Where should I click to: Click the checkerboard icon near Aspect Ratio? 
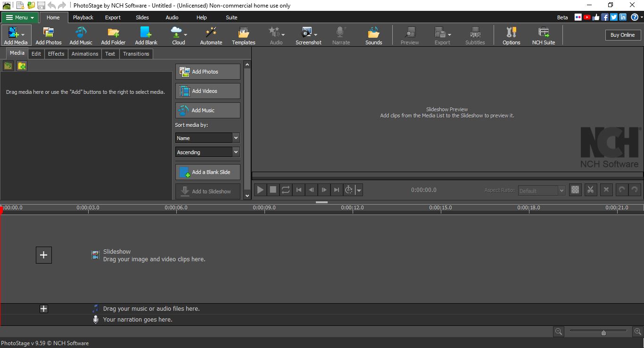575,190
